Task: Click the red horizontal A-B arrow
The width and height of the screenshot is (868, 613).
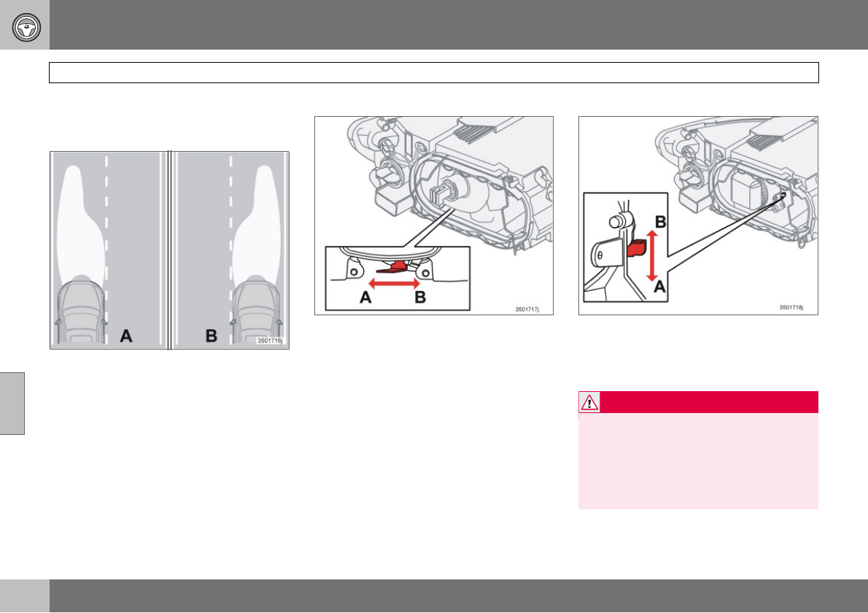Action: (394, 284)
